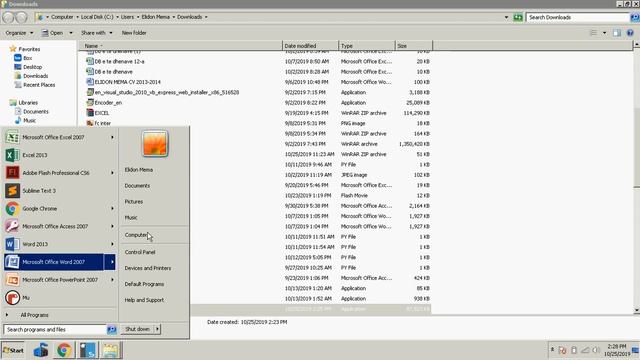Click the user account picture
640x360 pixels.
pyautogui.click(x=155, y=144)
